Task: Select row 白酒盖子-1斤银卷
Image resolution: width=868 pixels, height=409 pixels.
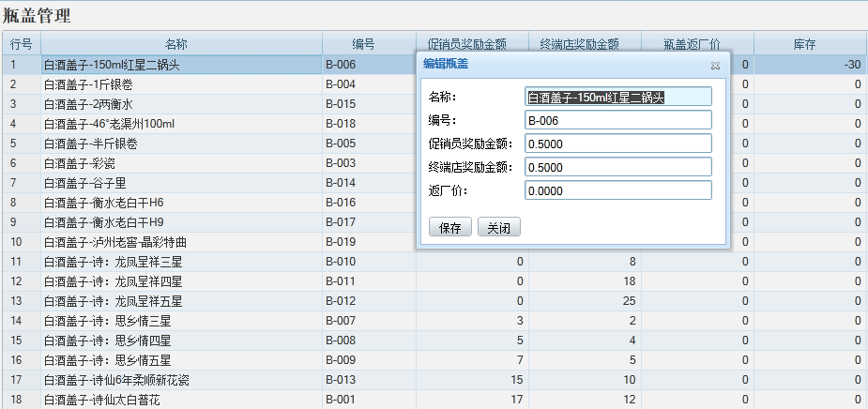Action: [x=181, y=84]
